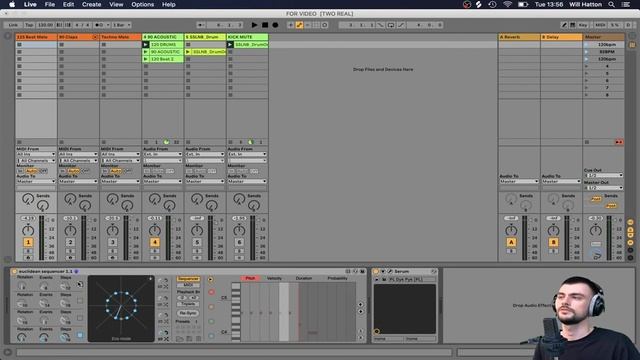The image size is (640, 360).
Task: Set track 3 monitor to Off
Action: click(x=127, y=171)
